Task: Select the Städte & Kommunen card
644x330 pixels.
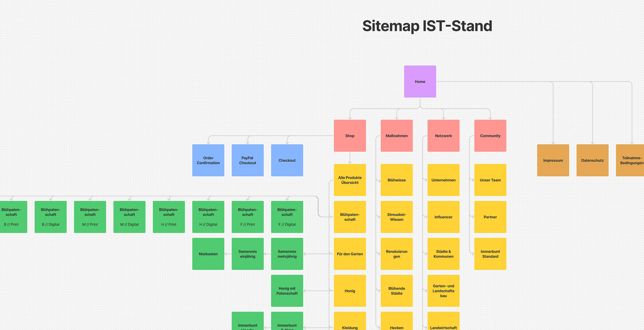Action: tap(443, 254)
